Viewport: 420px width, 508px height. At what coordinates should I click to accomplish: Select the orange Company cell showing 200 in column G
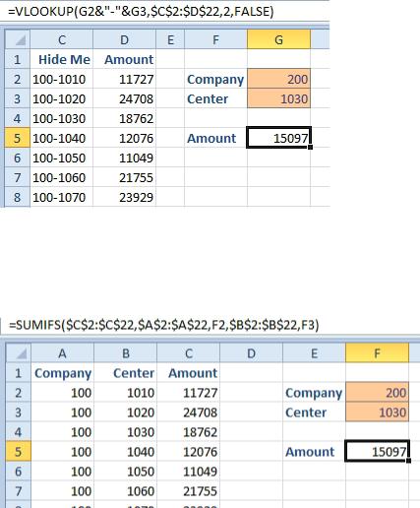pos(278,79)
